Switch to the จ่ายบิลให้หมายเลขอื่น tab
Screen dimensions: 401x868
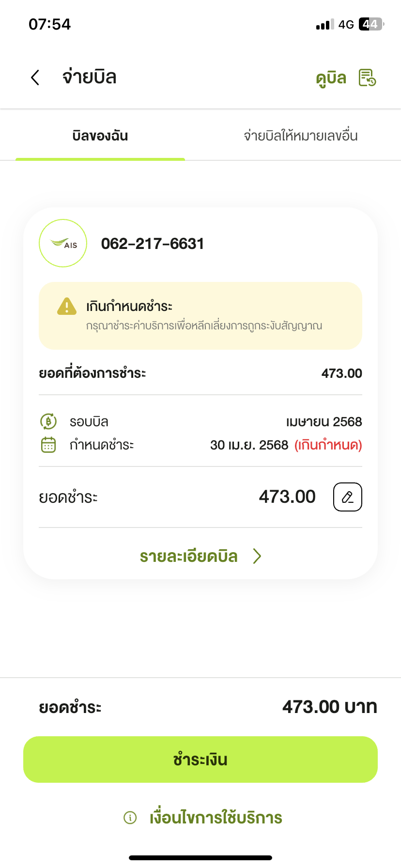[300, 136]
